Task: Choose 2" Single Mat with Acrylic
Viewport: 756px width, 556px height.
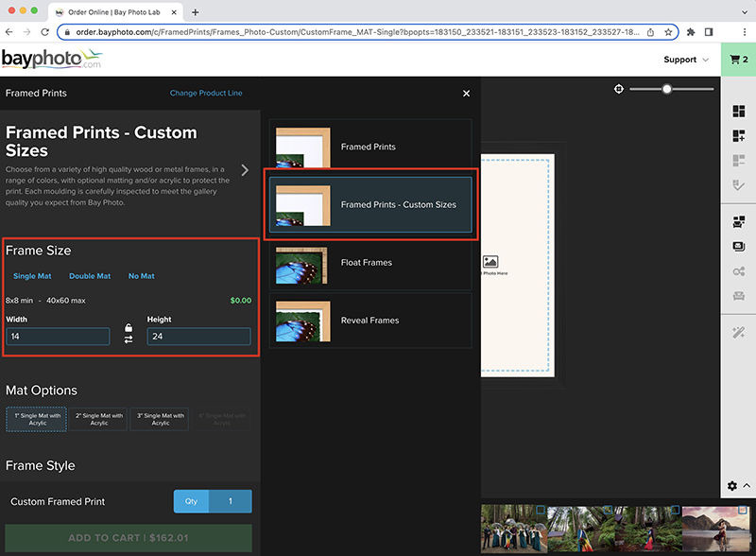Action: pos(99,419)
